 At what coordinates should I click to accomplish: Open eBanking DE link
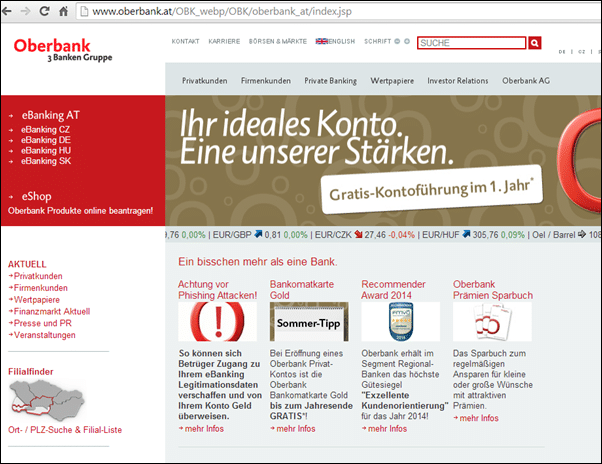coord(46,140)
